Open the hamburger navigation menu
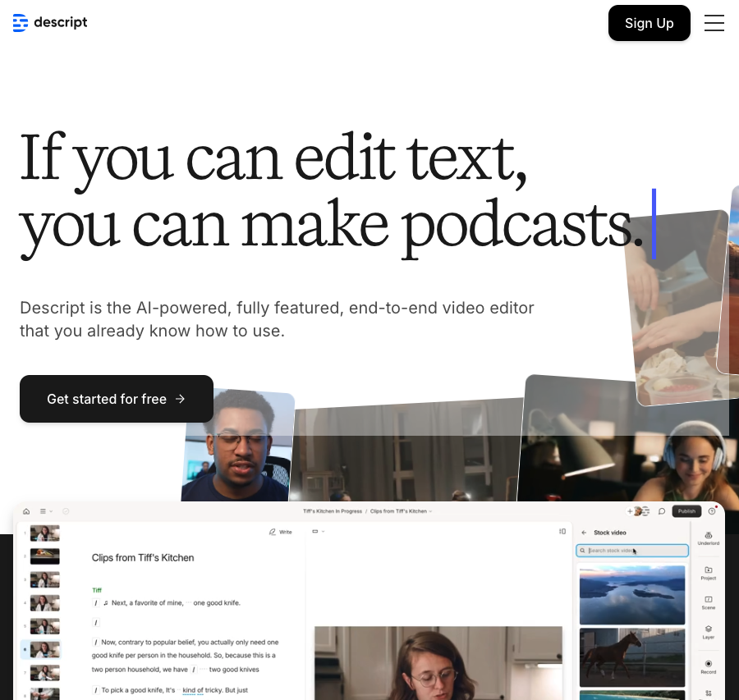Screen dimensions: 739x700 click(x=714, y=23)
